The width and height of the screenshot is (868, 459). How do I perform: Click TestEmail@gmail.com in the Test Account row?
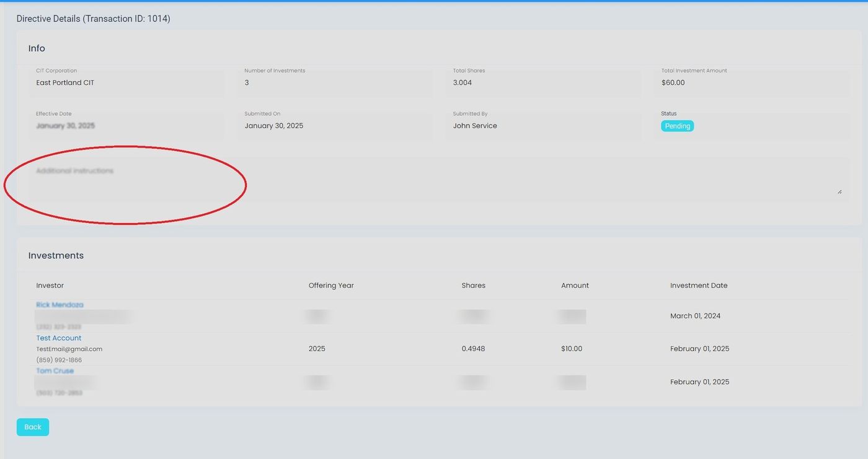point(69,349)
